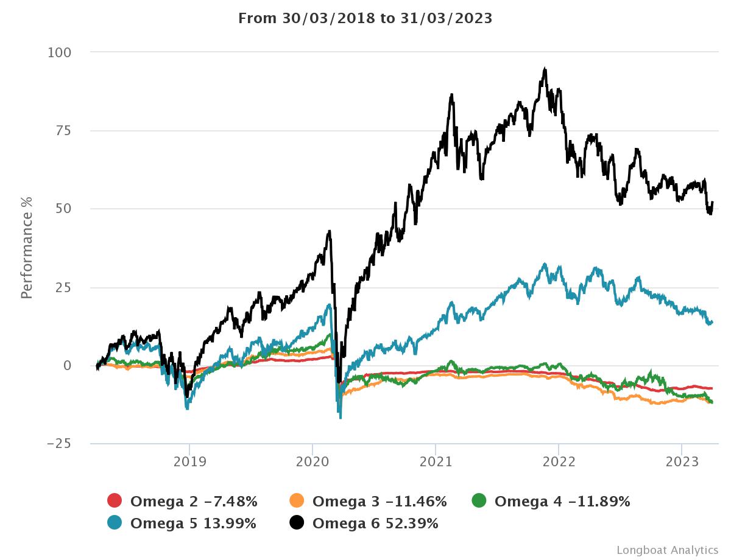Click the green Omega 4 legend dot
The image size is (731, 560).
click(479, 501)
